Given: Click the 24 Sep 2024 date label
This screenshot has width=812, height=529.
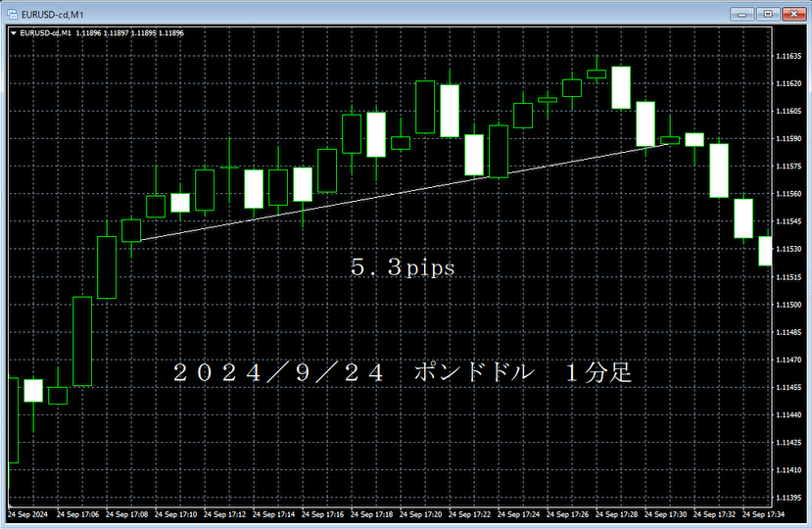Looking at the screenshot, I should [27, 514].
